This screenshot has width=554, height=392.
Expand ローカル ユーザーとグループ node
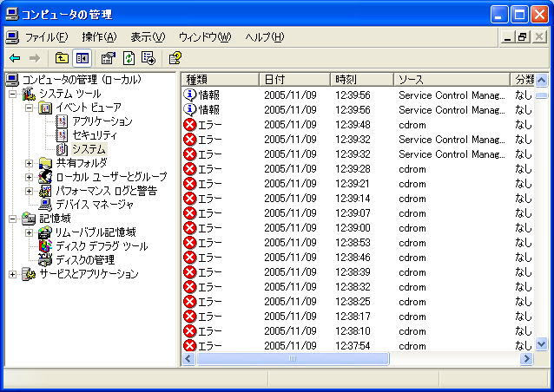(x=29, y=177)
